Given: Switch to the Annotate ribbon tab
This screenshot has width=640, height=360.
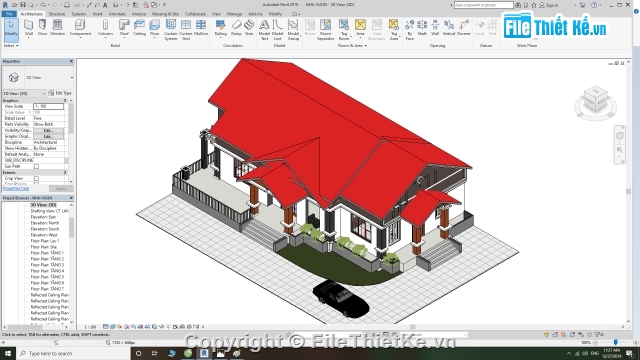Looking at the screenshot, I should (x=117, y=14).
